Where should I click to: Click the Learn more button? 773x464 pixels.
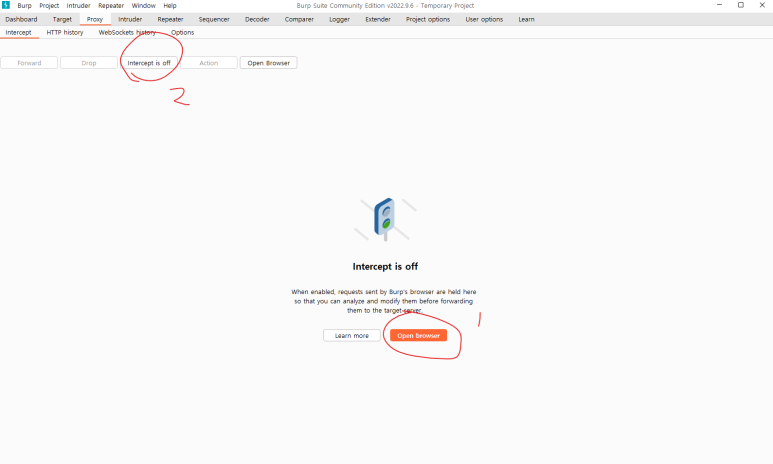351,335
